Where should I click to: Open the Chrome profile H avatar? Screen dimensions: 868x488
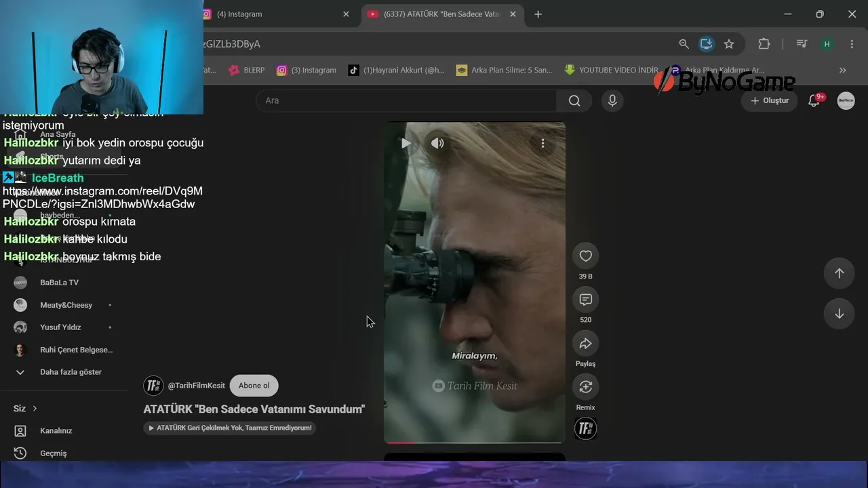(x=827, y=44)
